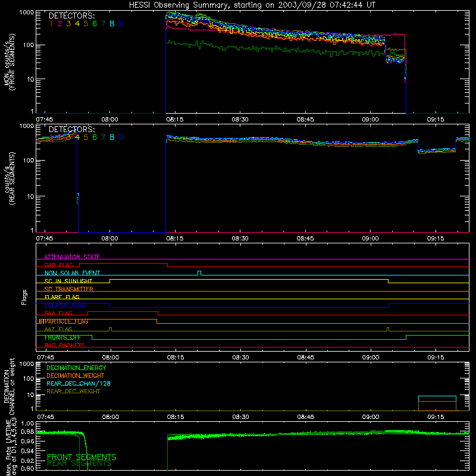Pick olive detector 5 in the front segments legend
The width and height of the screenshot is (476, 476).
86,24
